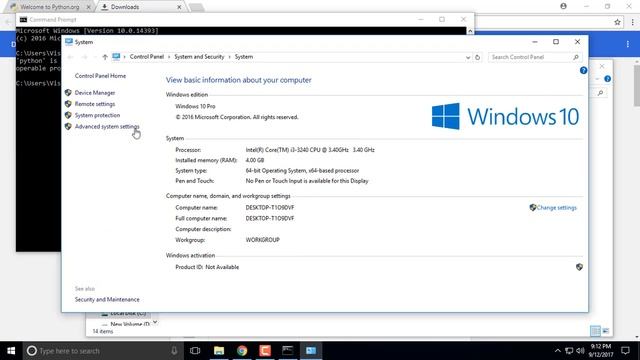Expand ribbon chevron in background Explorer window
The width and height of the screenshot is (640, 360).
coord(598,79)
